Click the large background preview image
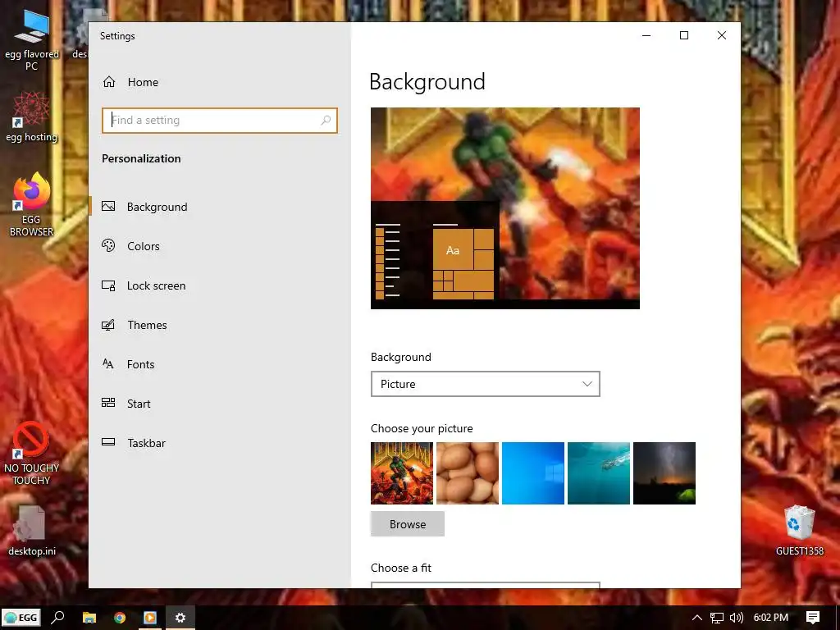 (x=505, y=208)
